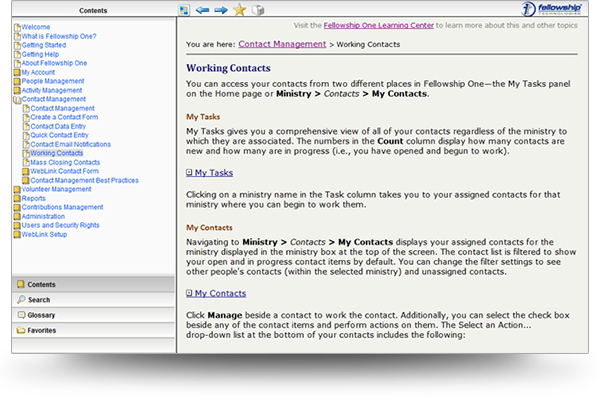This screenshot has width=600, height=399.
Task: Click the hide navigation pane toolbar icon
Action: tap(184, 10)
